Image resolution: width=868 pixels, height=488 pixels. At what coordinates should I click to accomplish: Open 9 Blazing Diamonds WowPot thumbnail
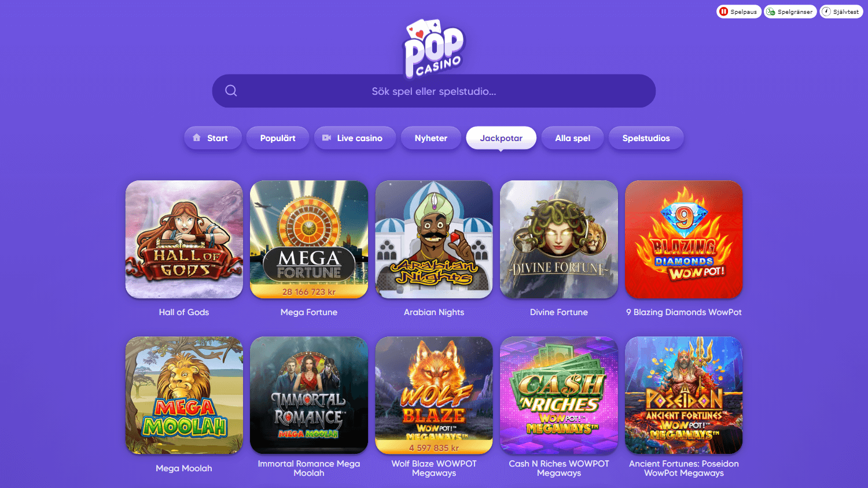pos(684,239)
